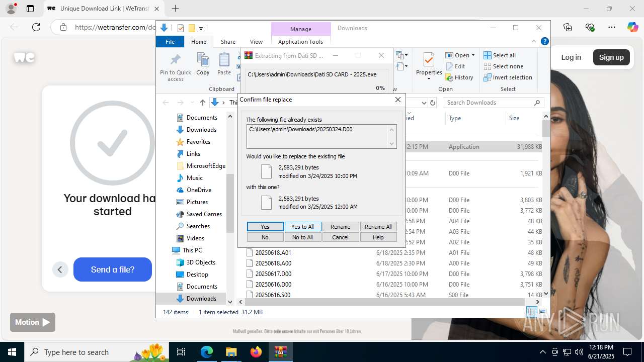Click the Yes button in Confirm file replace

(x=265, y=227)
